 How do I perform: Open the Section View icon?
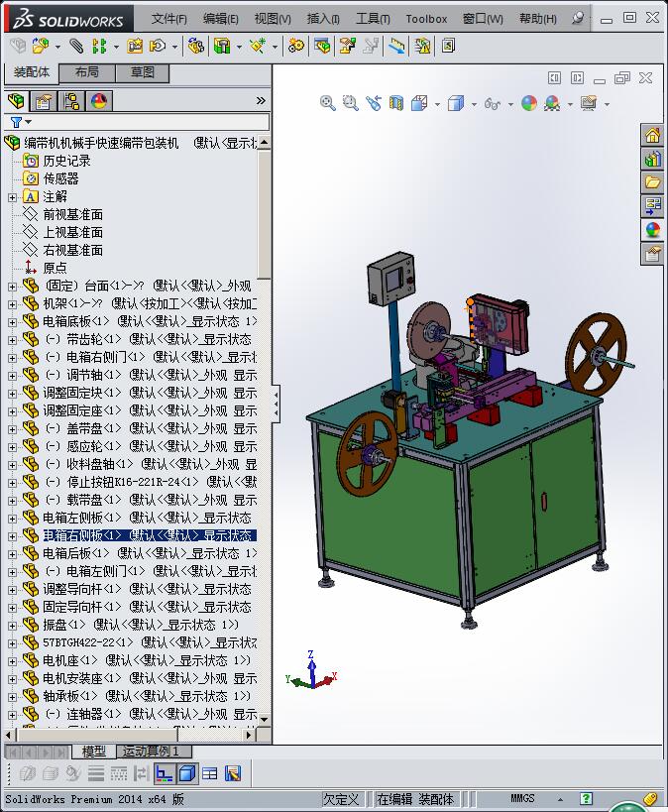[x=396, y=103]
